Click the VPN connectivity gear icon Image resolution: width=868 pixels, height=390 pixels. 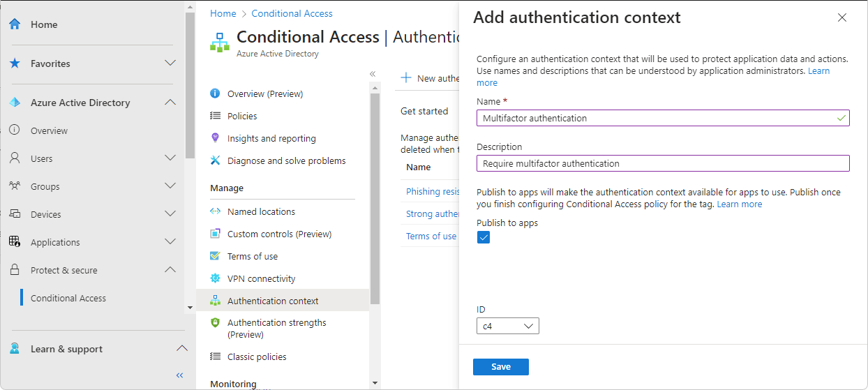215,278
